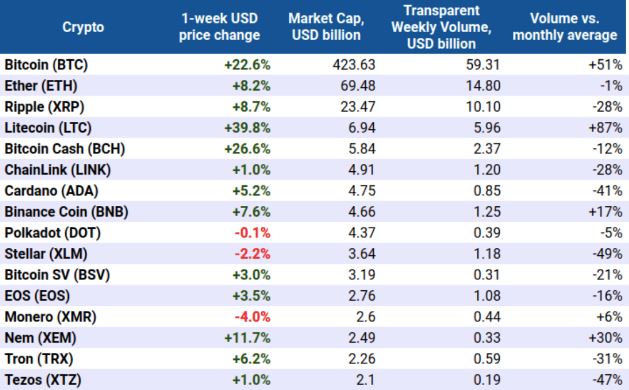This screenshot has width=629, height=390.
Task: Click the Ether (ETH) row label
Action: pyautogui.click(x=41, y=86)
